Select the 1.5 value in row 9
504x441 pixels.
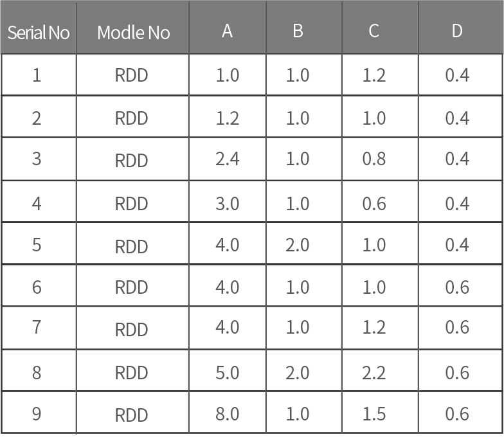(x=374, y=413)
